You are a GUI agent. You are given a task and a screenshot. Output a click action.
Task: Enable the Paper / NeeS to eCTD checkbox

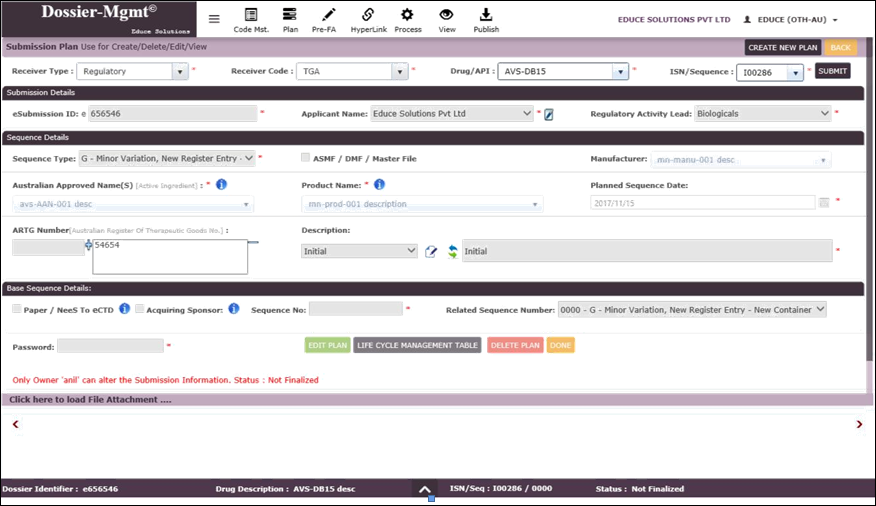17,309
